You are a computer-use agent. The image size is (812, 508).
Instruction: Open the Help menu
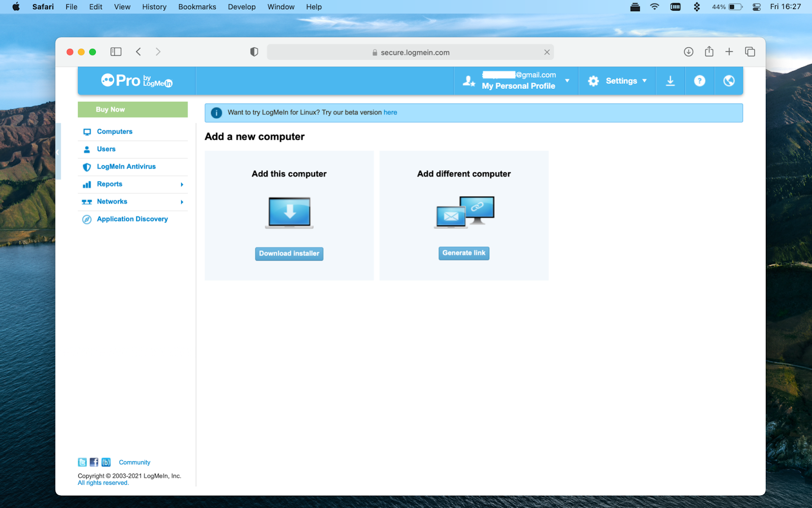click(x=314, y=7)
